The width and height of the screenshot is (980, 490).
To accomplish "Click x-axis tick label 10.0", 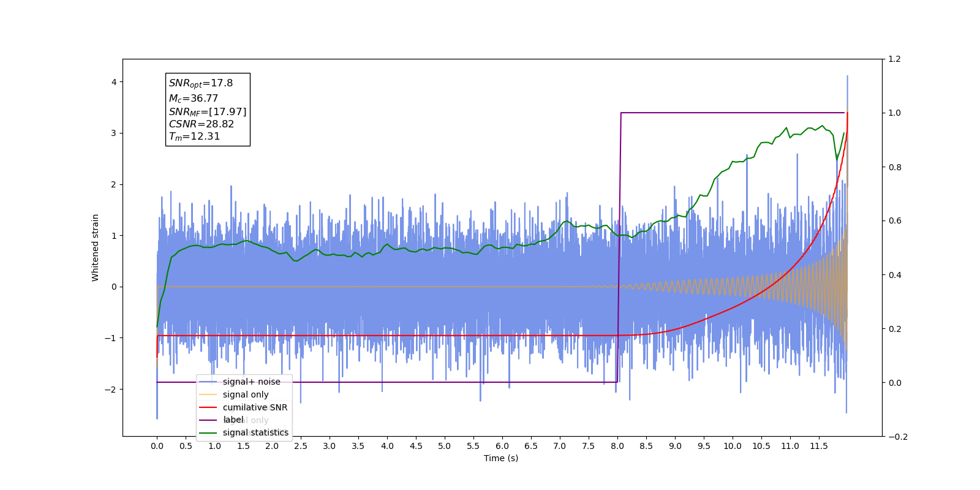I will click(733, 446).
